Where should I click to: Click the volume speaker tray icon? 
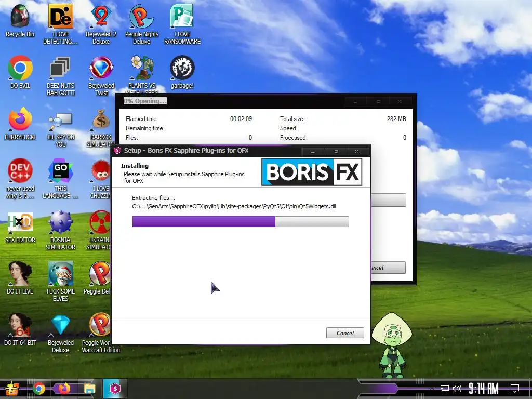[457, 389]
